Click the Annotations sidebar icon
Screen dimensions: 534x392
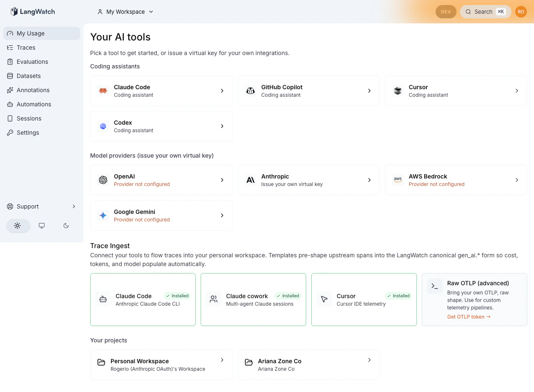[10, 90]
